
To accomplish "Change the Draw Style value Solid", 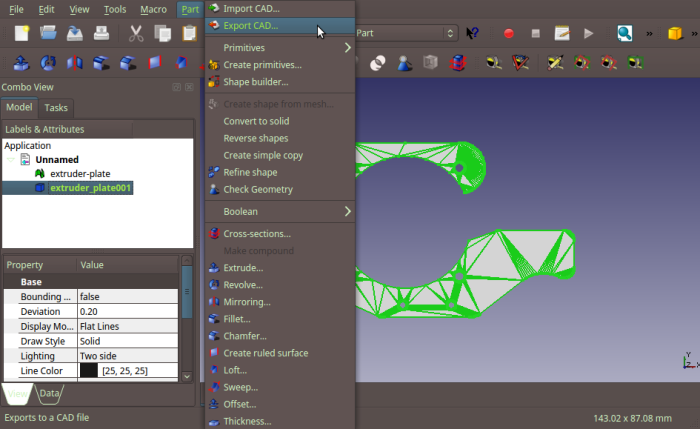I will click(x=128, y=341).
